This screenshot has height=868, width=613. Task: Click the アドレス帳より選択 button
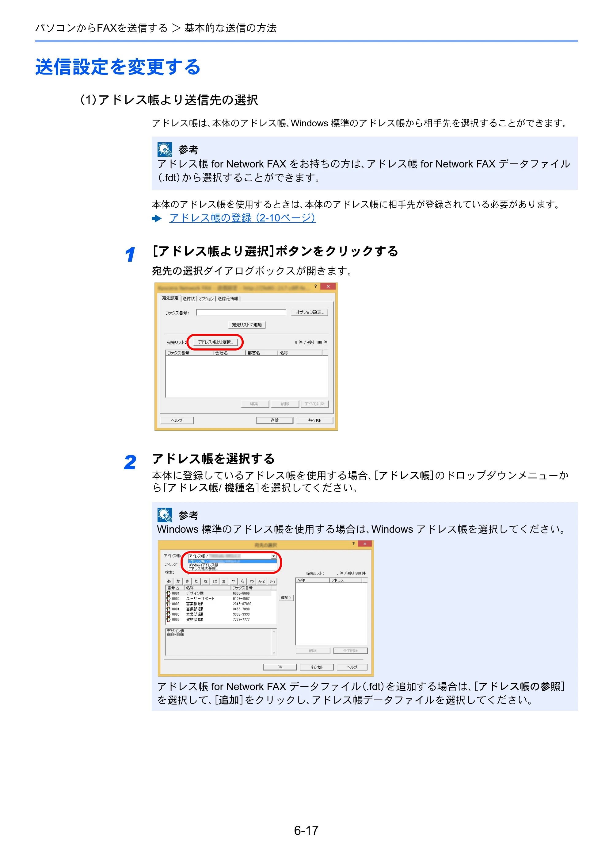tap(215, 342)
